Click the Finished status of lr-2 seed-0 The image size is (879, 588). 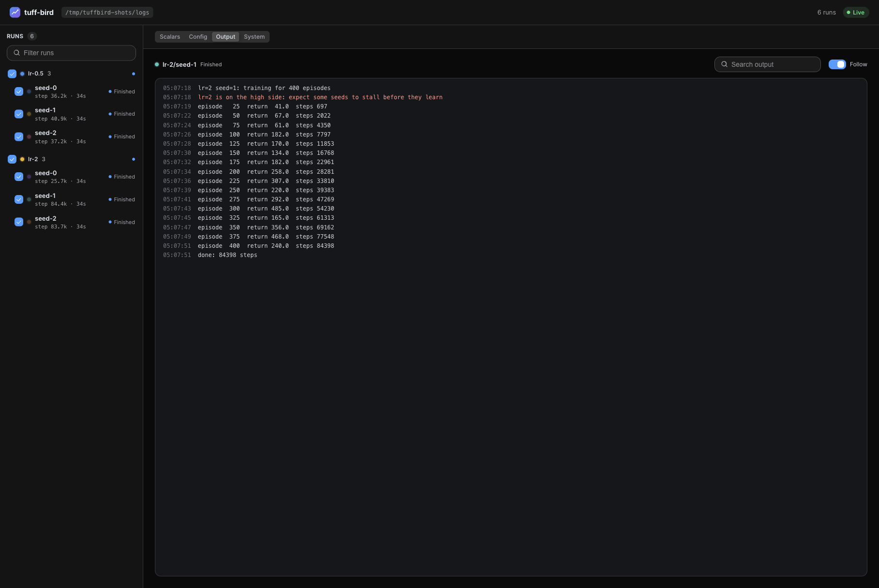click(x=122, y=177)
